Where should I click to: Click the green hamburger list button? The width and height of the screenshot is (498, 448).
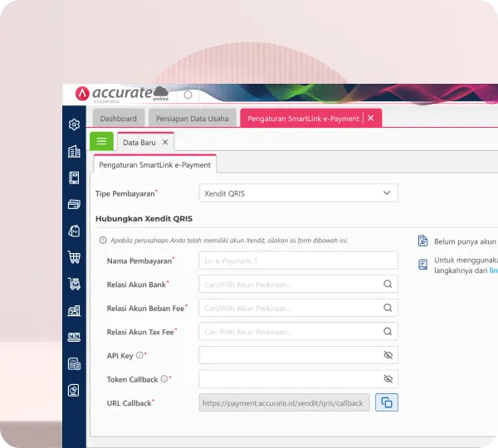[x=101, y=141]
